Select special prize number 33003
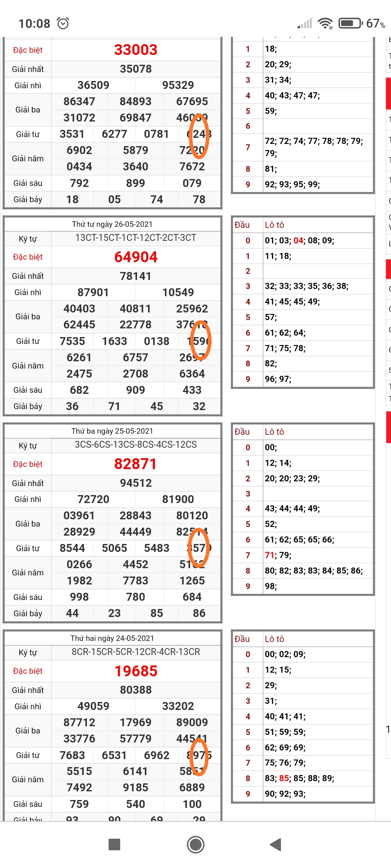The height and width of the screenshot is (868, 391). 136,50
